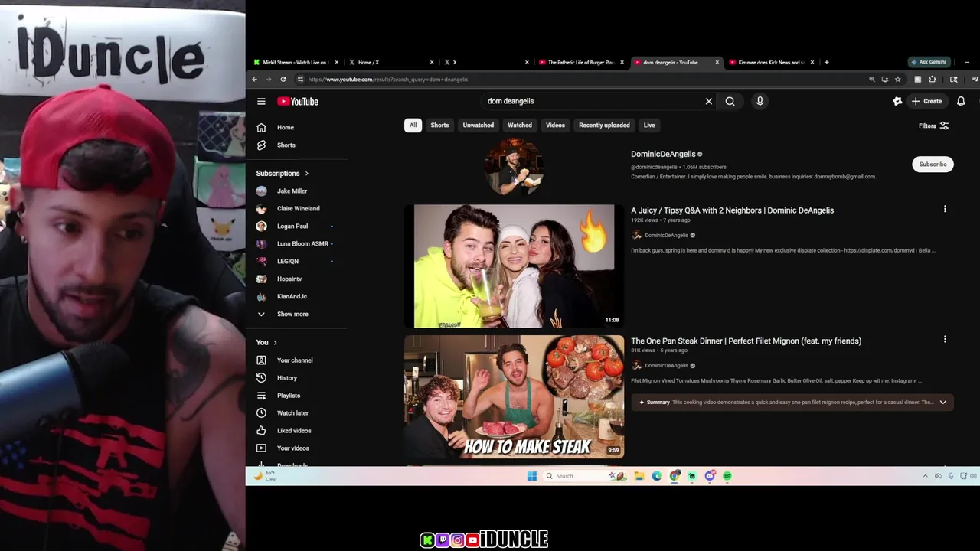Open 'A Juicy / Tipsy Q&A' video title
980x551 pixels.
(732, 210)
